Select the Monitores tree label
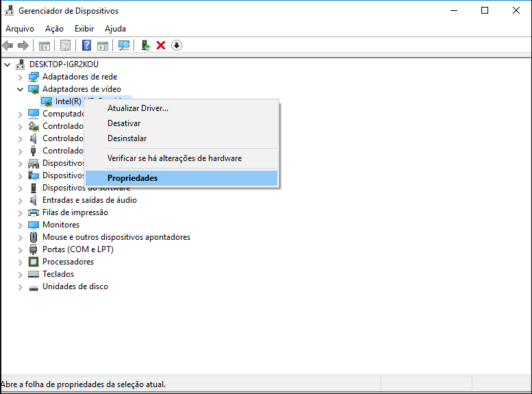 61,225
